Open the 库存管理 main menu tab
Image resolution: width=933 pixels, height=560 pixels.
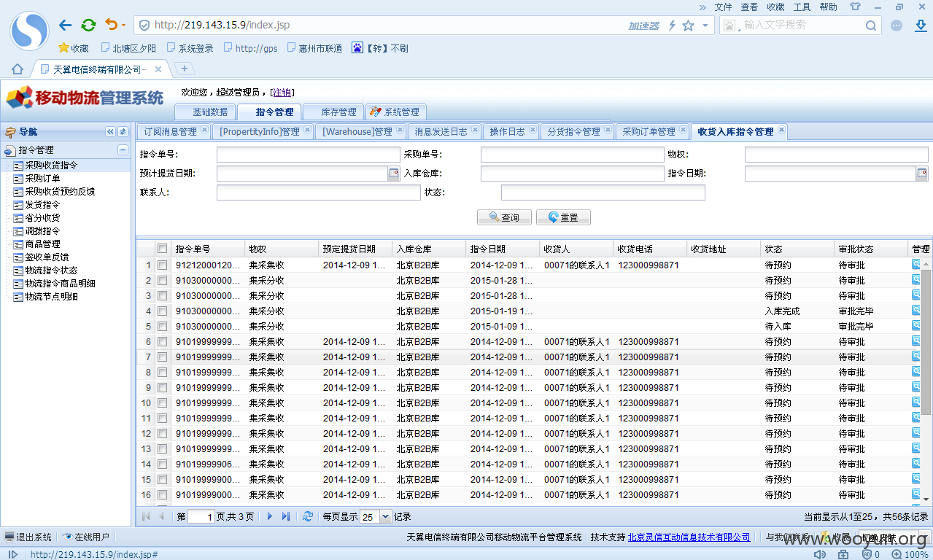(333, 112)
